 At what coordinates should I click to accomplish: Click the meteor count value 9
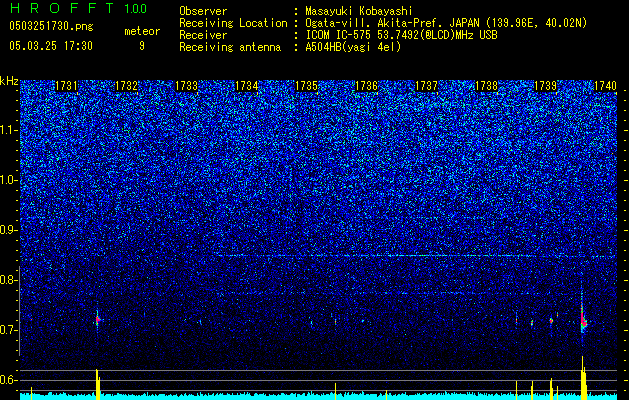[x=142, y=46]
